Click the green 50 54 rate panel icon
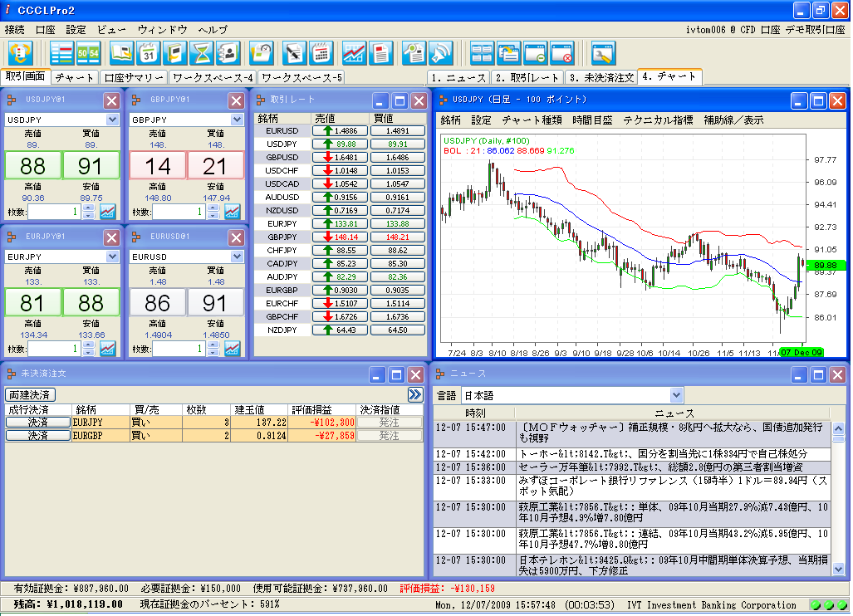Viewport: 853px width, 616px height. pyautogui.click(x=88, y=53)
